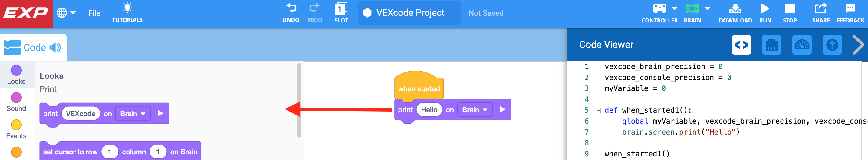Open the Help question mark icon
868x160 pixels.
tap(832, 45)
